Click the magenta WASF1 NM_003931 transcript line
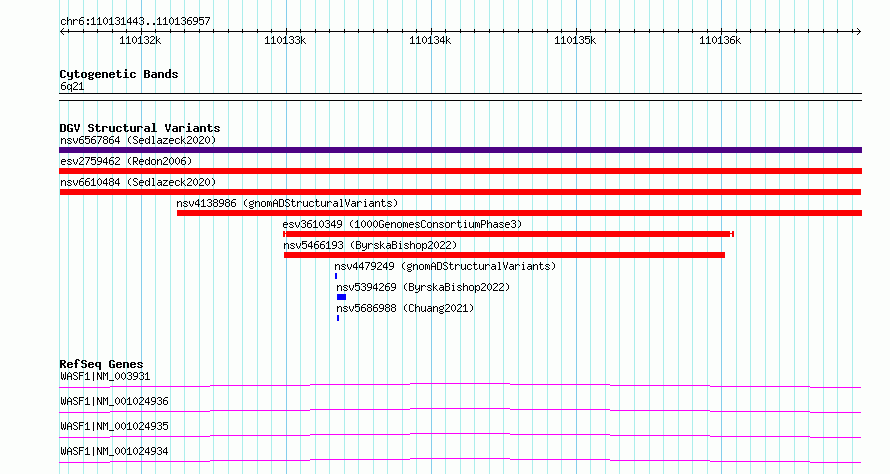 coord(460,385)
